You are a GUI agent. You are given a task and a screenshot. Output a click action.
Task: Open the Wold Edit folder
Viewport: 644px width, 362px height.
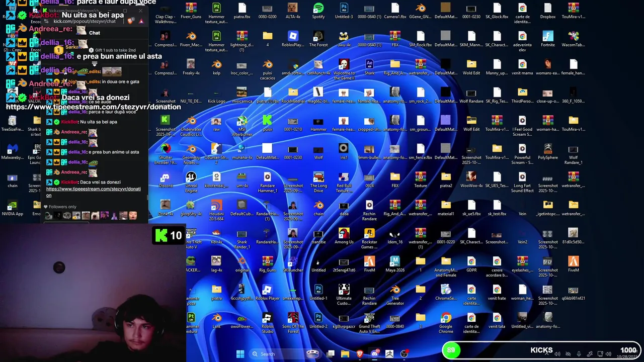pyautogui.click(x=471, y=67)
